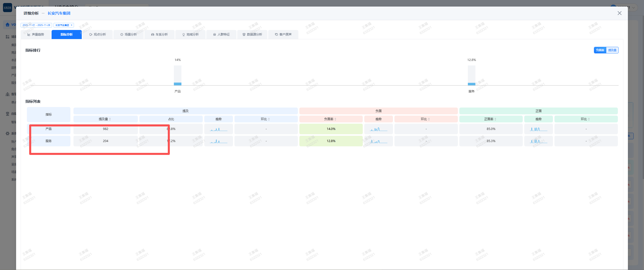
Task: Switch ranking chart to 提及量
Action: 612,50
